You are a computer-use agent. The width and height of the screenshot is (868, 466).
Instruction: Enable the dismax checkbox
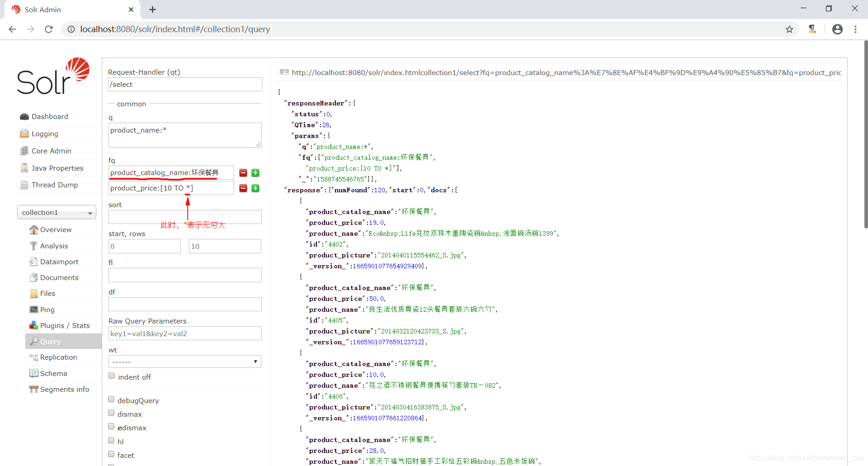(111, 413)
